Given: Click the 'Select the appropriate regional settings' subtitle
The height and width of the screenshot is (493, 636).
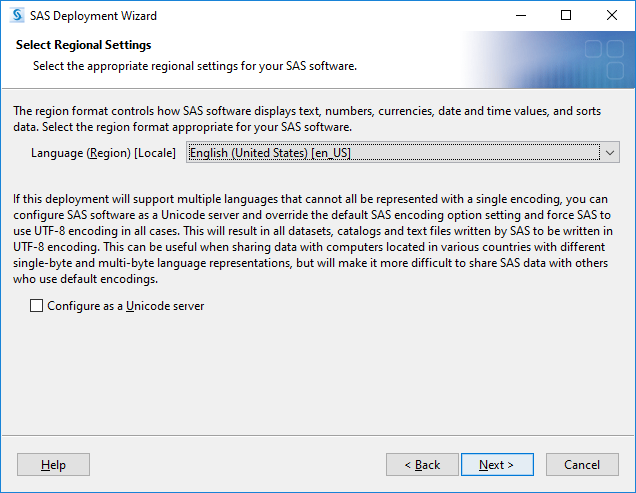Looking at the screenshot, I should click(x=195, y=66).
